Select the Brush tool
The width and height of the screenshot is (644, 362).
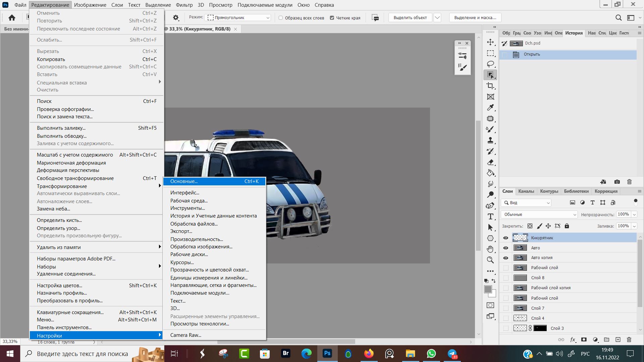click(490, 129)
